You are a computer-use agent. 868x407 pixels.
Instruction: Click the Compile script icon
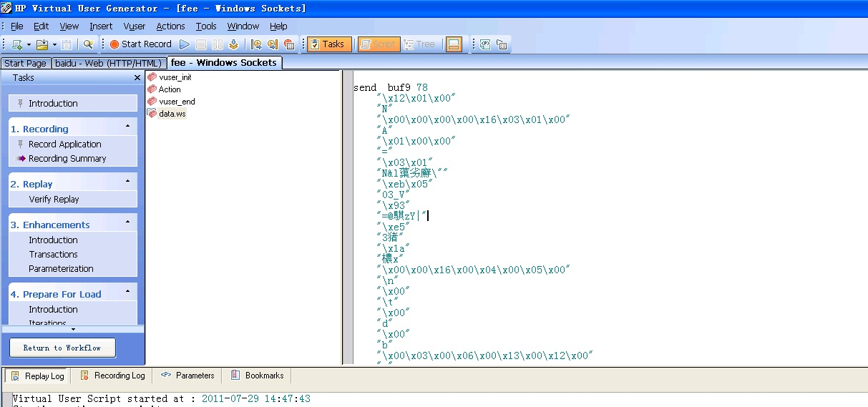click(x=233, y=44)
